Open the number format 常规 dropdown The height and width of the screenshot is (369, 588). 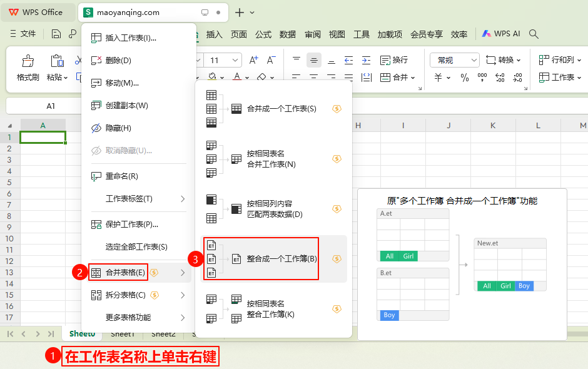[x=454, y=60]
